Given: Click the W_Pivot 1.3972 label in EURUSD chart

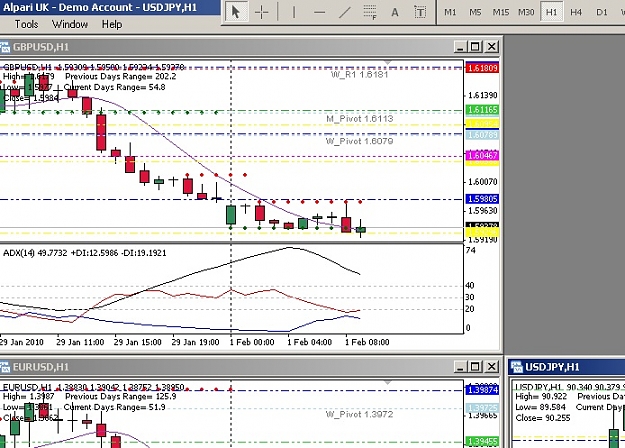Looking at the screenshot, I should click(360, 415).
